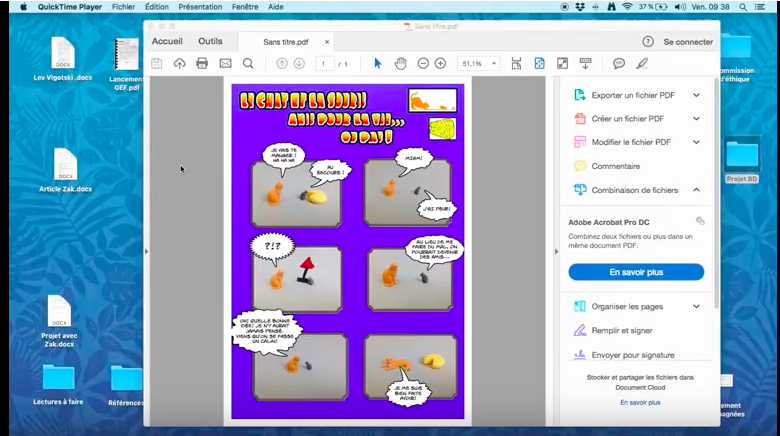This screenshot has width=780, height=436.
Task: Collapse Combinaison de fichiers section
Action: [x=696, y=189]
